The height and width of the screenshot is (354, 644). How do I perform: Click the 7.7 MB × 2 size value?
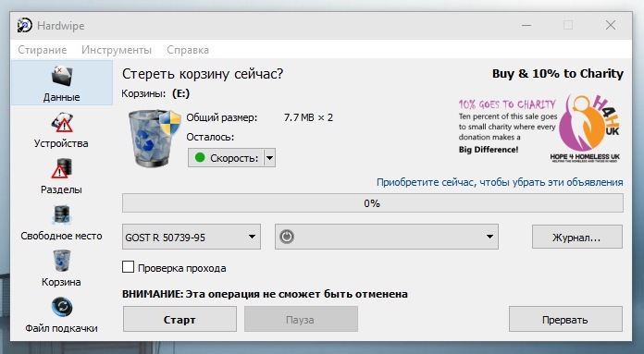click(308, 117)
